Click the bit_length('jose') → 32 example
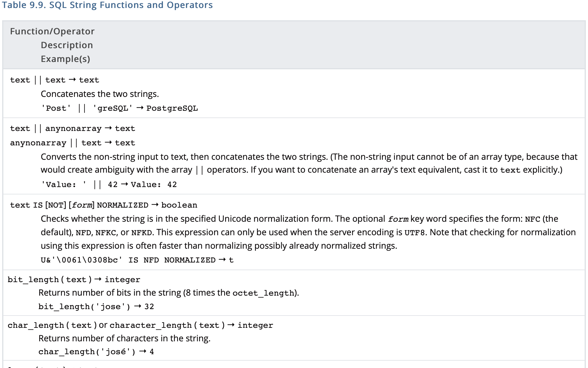Screen dimensions: 588x368 (96, 307)
